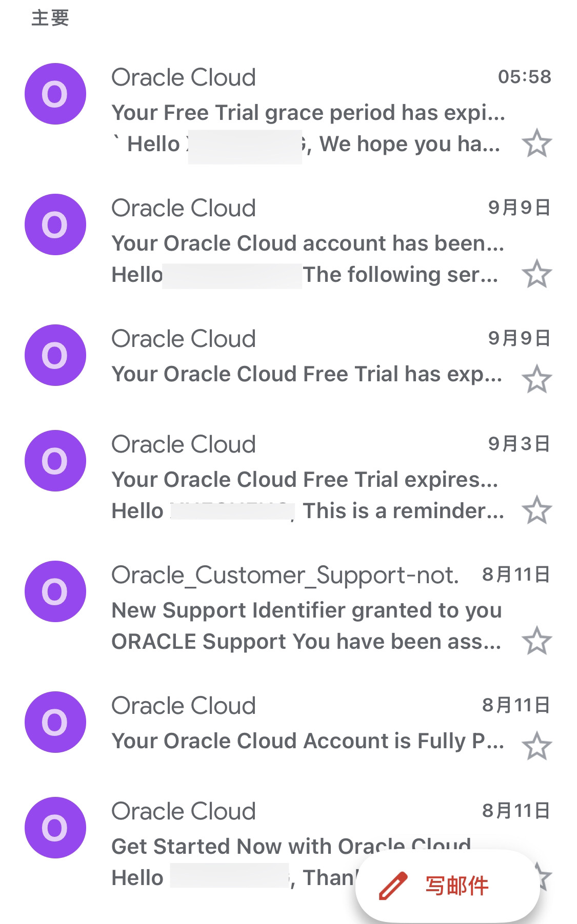This screenshot has height=924, width=577.
Task: Select avatar of Fully Provisioned email
Action: 55,722
